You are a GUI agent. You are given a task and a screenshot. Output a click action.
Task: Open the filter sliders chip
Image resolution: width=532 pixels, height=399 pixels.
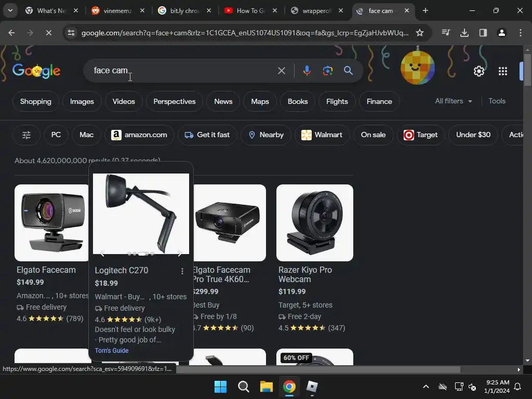pyautogui.click(x=26, y=135)
